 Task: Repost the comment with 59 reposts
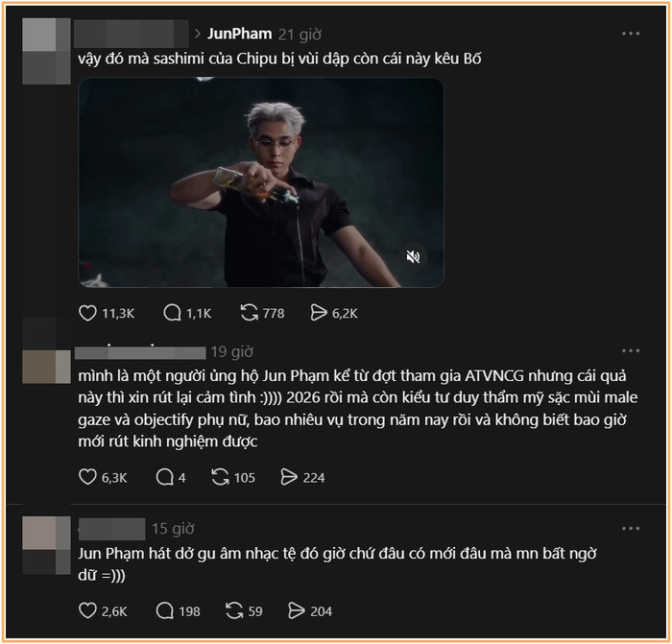[x=235, y=610]
